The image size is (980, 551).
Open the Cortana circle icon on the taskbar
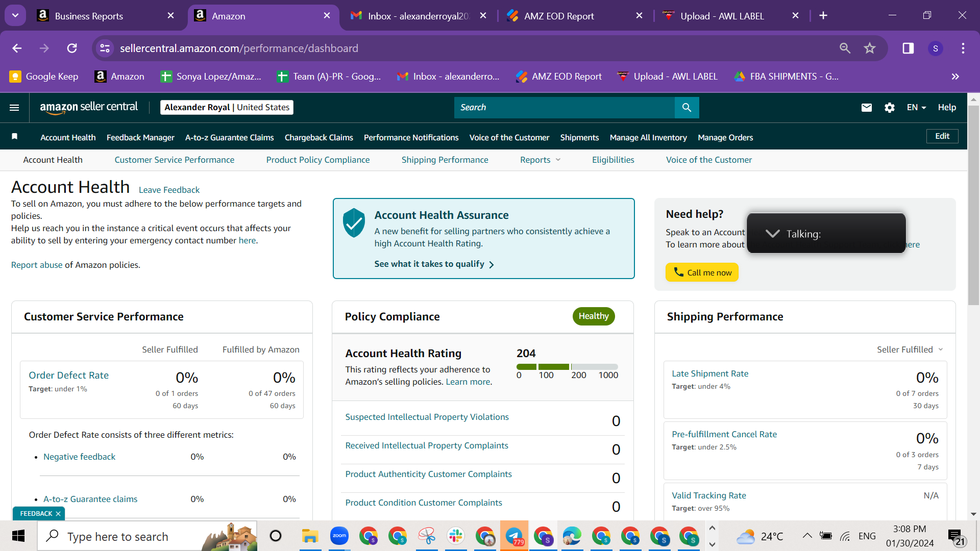(x=275, y=536)
